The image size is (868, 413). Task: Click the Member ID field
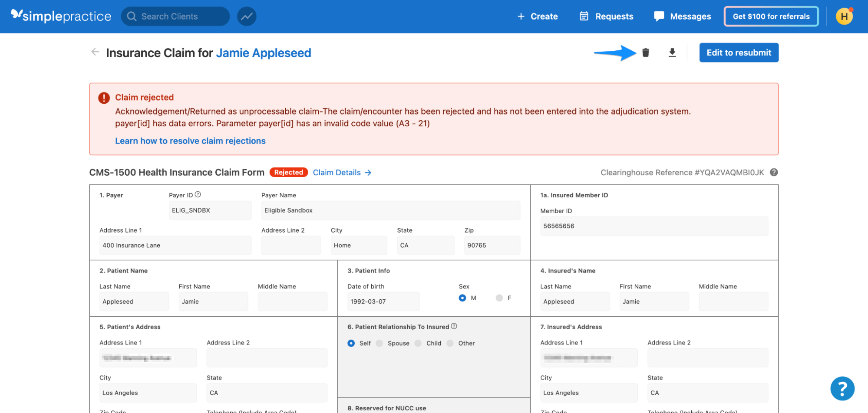(x=654, y=226)
